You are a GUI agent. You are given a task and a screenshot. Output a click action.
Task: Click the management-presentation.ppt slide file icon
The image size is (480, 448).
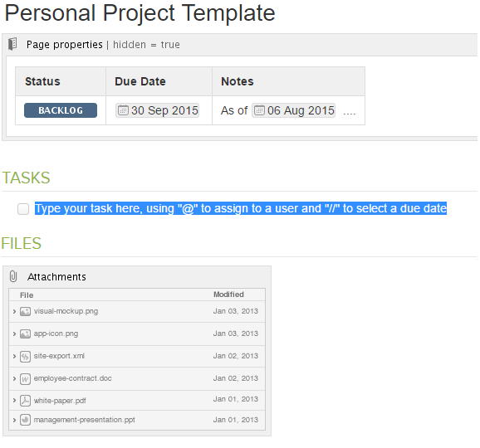(x=25, y=420)
